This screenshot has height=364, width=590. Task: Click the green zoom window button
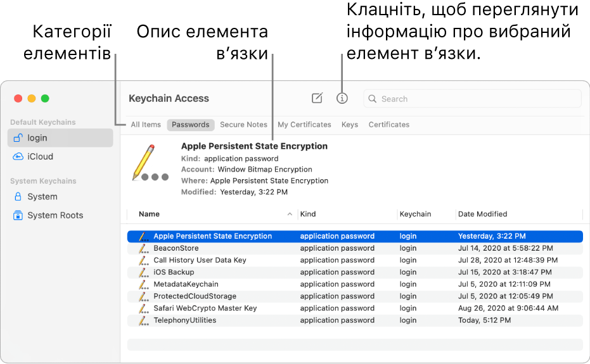coord(45,99)
